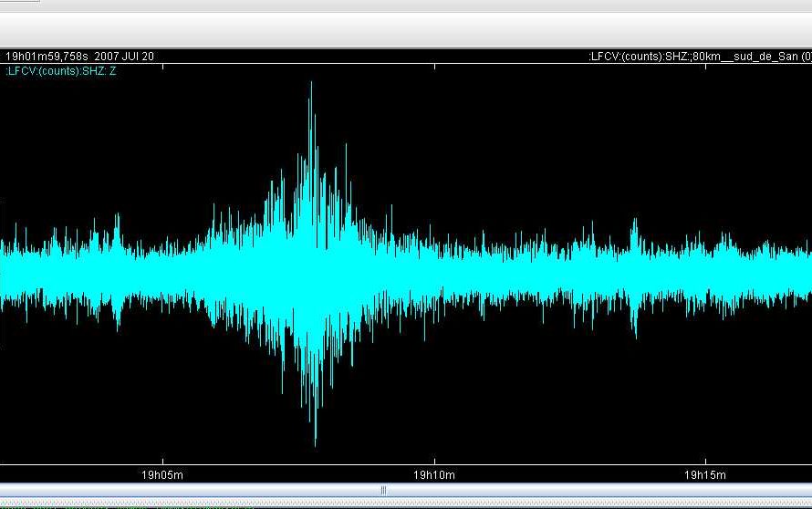812x509 pixels.
Task: Select the 19h05m time axis label
Action: 162,475
